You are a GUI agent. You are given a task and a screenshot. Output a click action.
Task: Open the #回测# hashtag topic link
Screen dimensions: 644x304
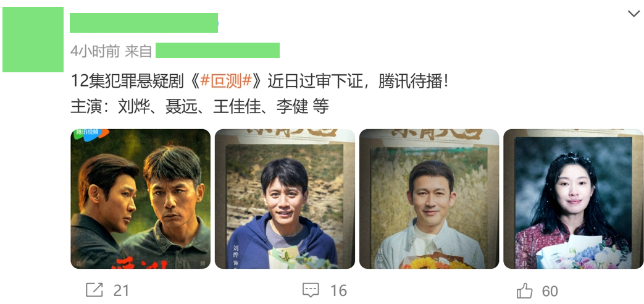coord(225,82)
